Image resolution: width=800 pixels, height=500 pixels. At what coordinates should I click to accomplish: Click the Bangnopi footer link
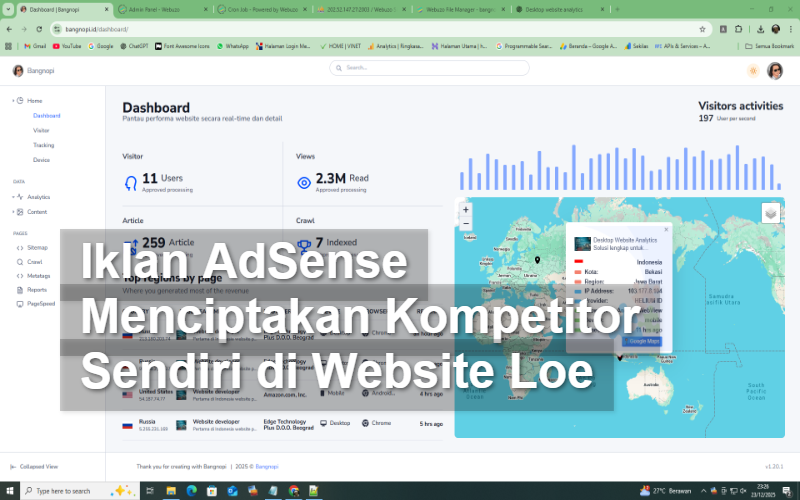[266, 466]
